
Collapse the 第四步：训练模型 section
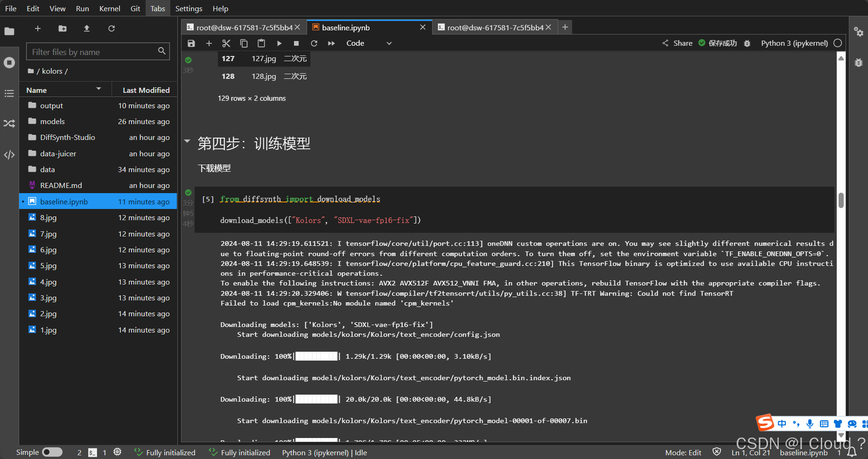[187, 141]
